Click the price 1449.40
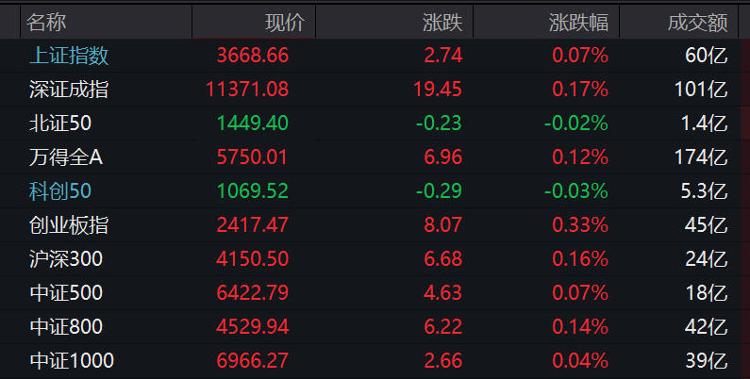 coord(253,123)
